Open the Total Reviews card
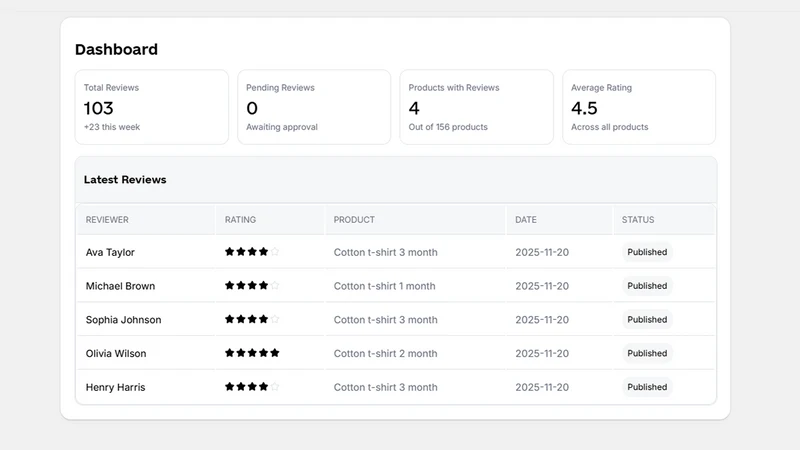 (x=152, y=107)
